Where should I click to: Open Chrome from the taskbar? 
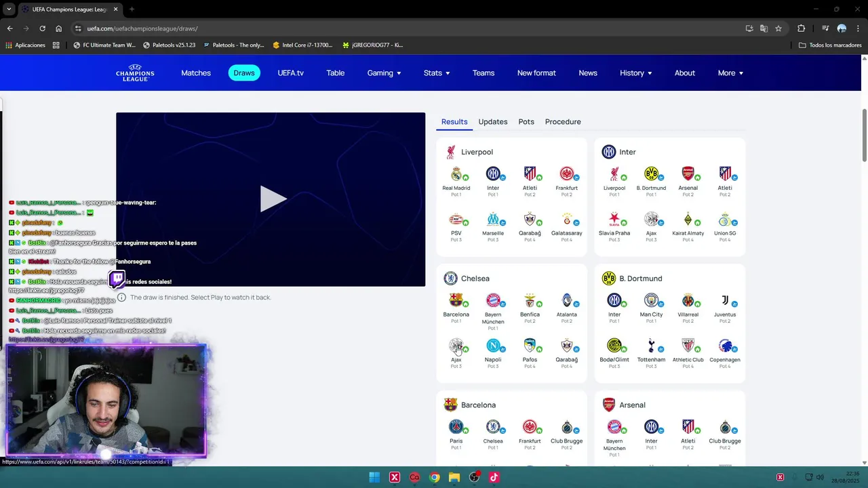pos(434,477)
